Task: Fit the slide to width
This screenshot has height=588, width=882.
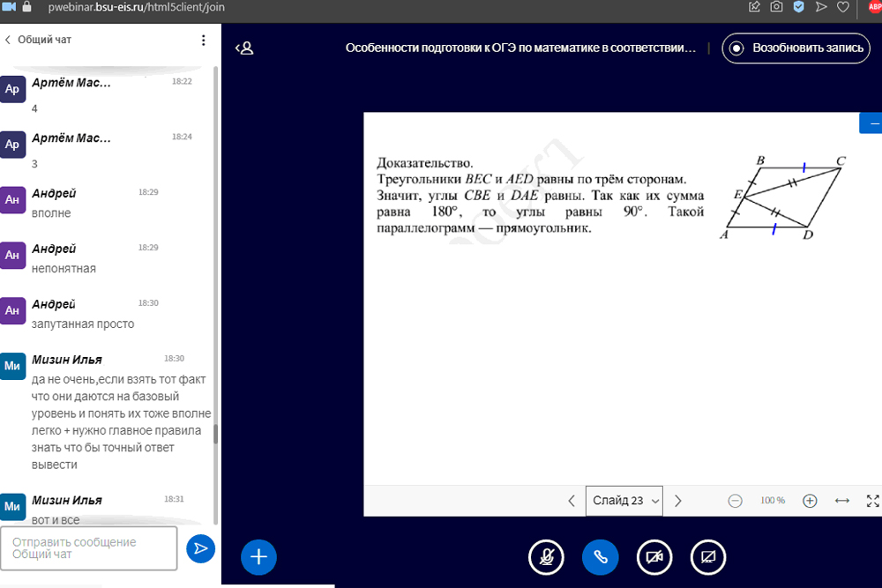Action: point(841,501)
